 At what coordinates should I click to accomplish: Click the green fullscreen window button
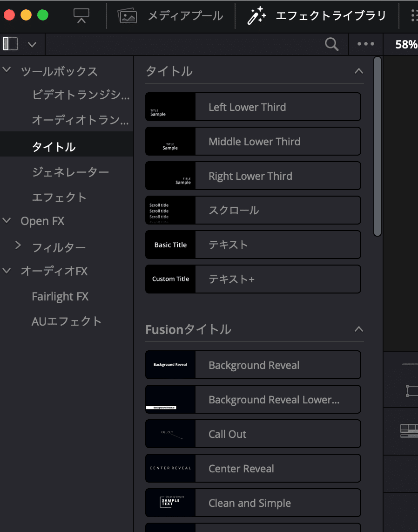tap(43, 15)
